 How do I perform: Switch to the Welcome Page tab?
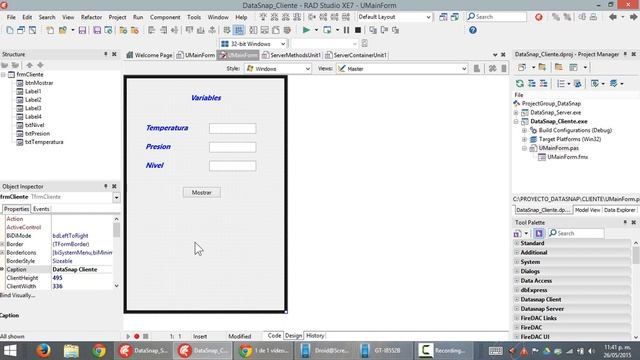coord(149,55)
